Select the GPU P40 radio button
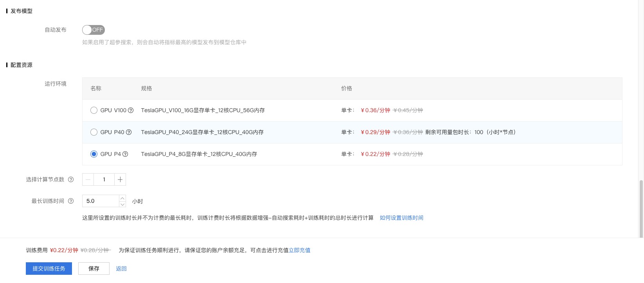Image resolution: width=644 pixels, height=283 pixels. click(x=94, y=132)
